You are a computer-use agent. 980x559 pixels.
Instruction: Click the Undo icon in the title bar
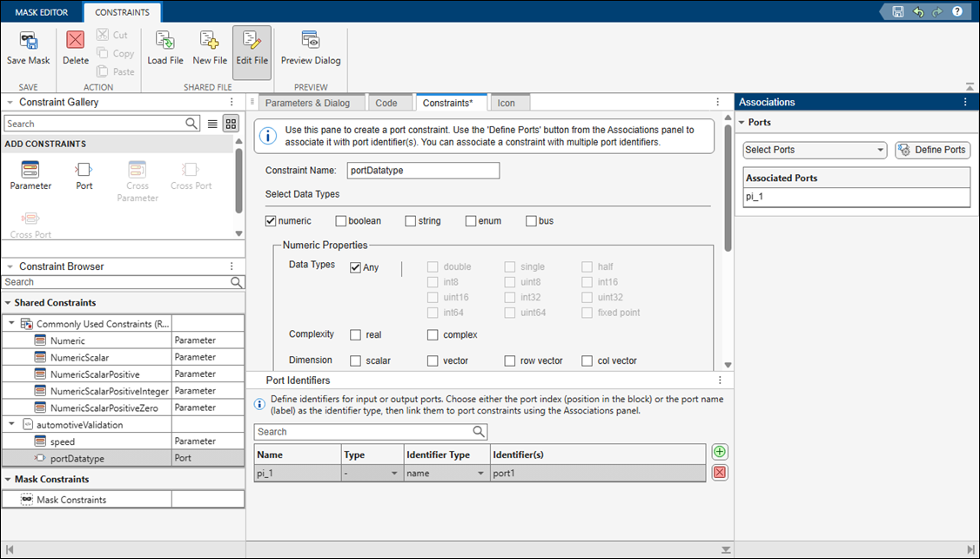[x=919, y=11]
